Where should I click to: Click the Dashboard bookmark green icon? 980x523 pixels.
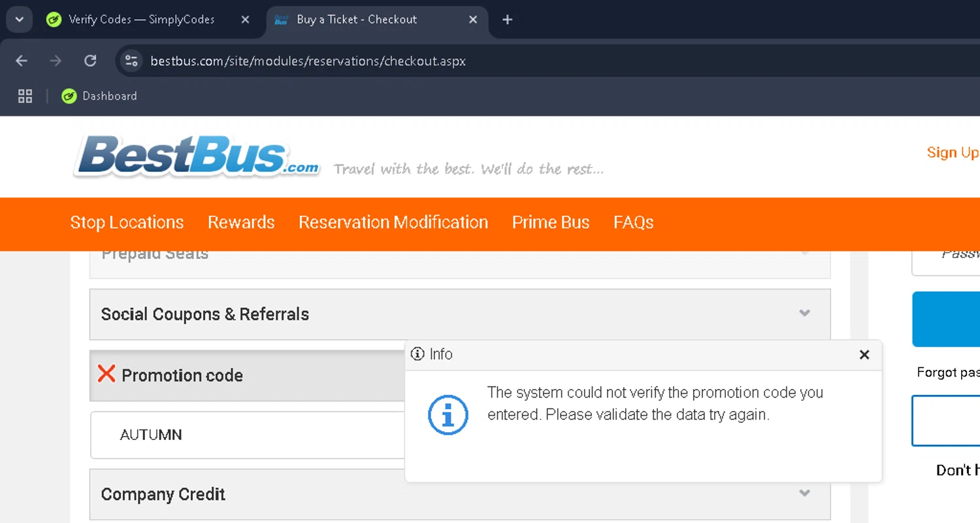69,96
